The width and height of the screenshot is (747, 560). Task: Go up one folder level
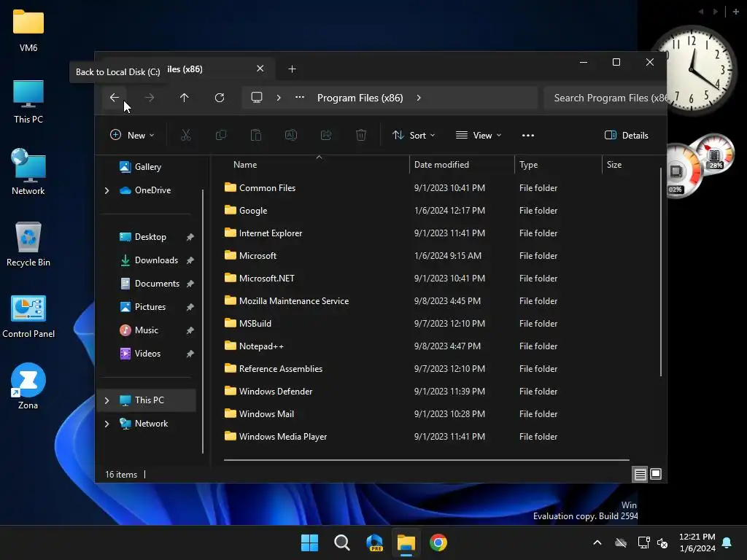point(185,98)
